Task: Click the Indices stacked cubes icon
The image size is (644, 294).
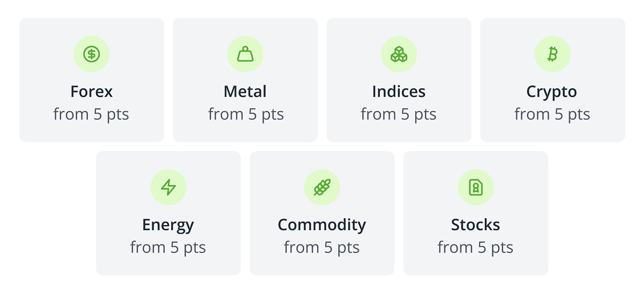Action: 399,54
